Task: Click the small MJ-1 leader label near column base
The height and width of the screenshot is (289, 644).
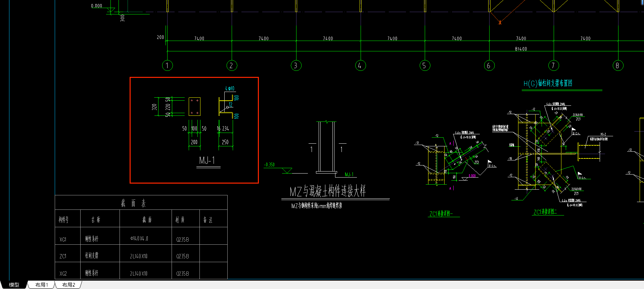Action: click(x=349, y=175)
